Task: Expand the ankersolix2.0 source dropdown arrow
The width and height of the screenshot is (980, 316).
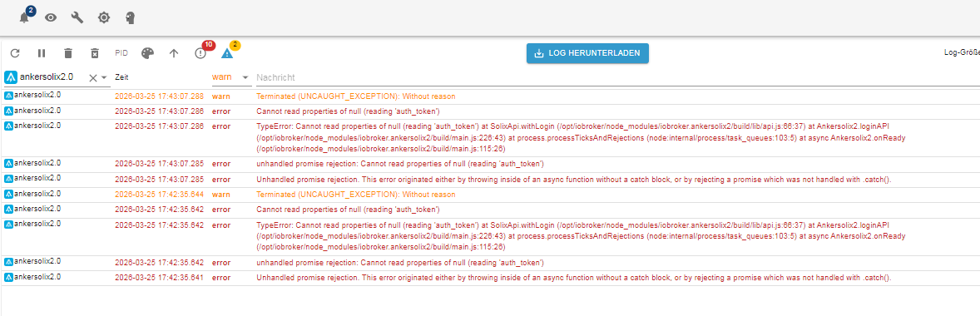Action: click(x=104, y=77)
